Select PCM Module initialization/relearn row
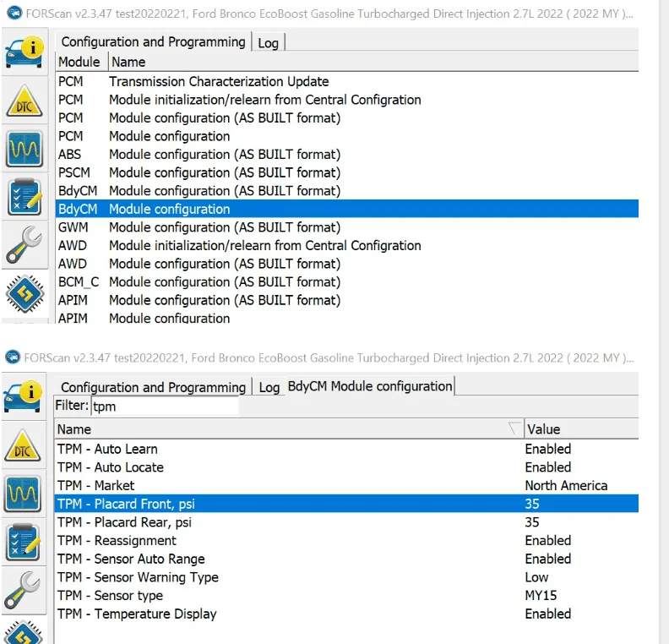 click(347, 100)
